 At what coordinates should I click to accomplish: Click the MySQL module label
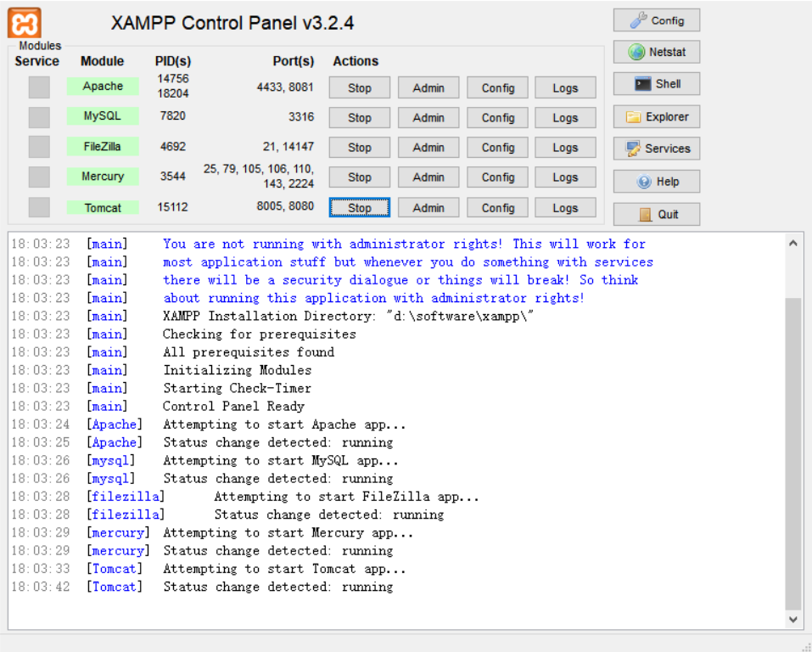click(103, 116)
